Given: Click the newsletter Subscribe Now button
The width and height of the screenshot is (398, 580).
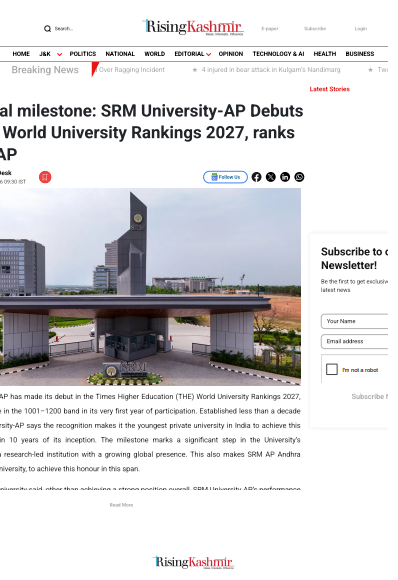Looking at the screenshot, I should [369, 397].
